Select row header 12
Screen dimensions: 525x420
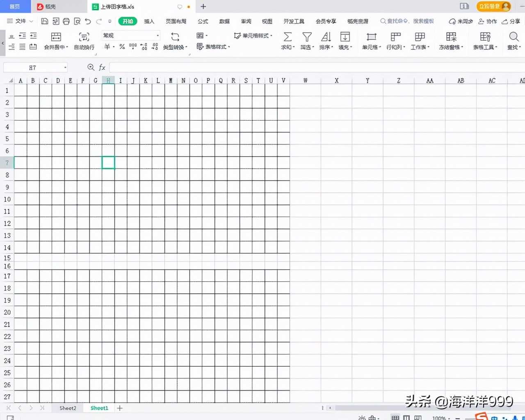[7, 224]
